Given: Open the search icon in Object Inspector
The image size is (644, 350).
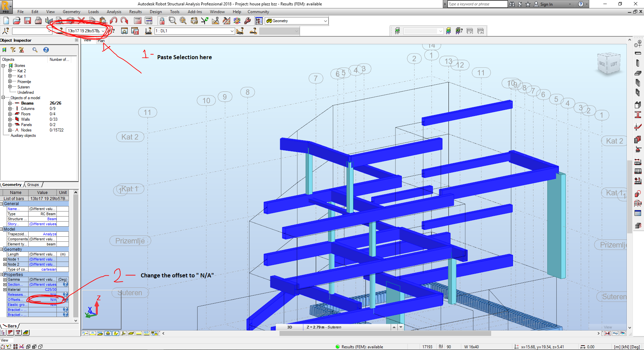Looking at the screenshot, I should pyautogui.click(x=35, y=50).
